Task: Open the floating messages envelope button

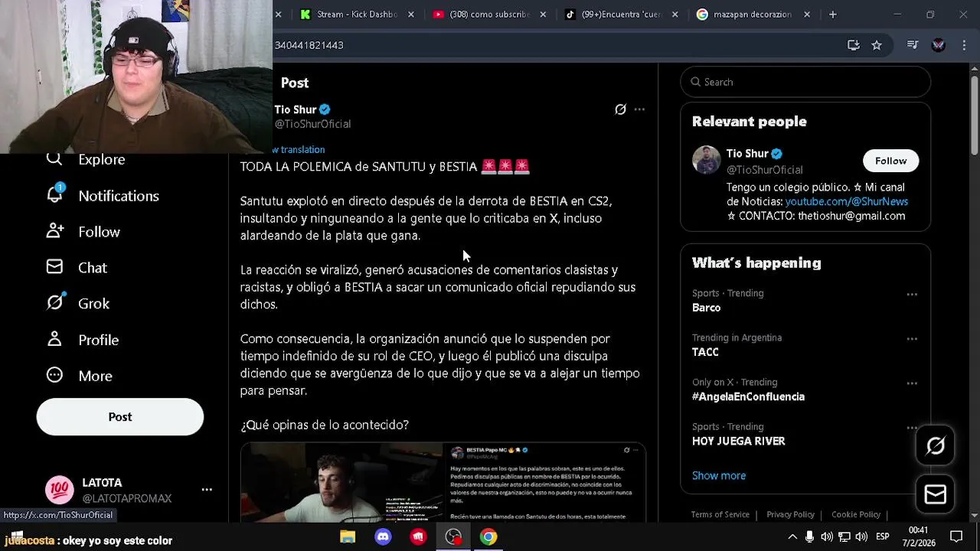Action: 935,494
